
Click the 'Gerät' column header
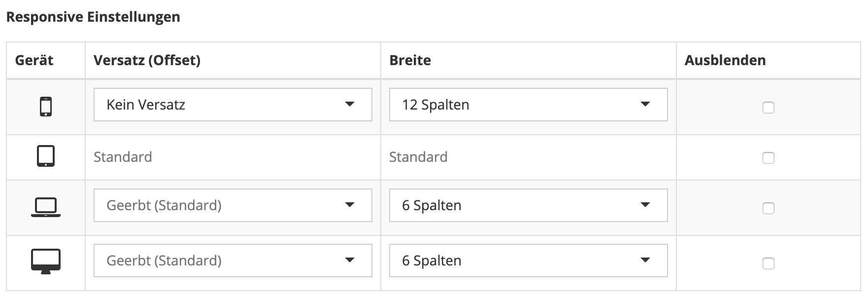click(34, 60)
